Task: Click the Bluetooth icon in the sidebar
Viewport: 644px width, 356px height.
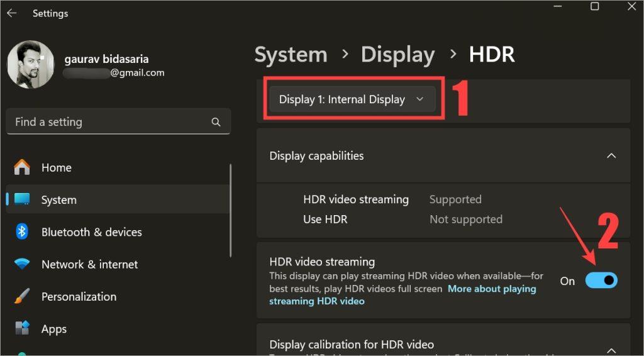Action: [22, 232]
